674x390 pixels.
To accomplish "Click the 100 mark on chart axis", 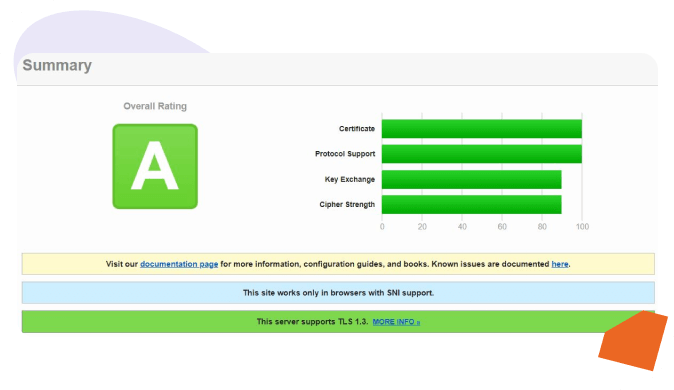I will coord(582,227).
